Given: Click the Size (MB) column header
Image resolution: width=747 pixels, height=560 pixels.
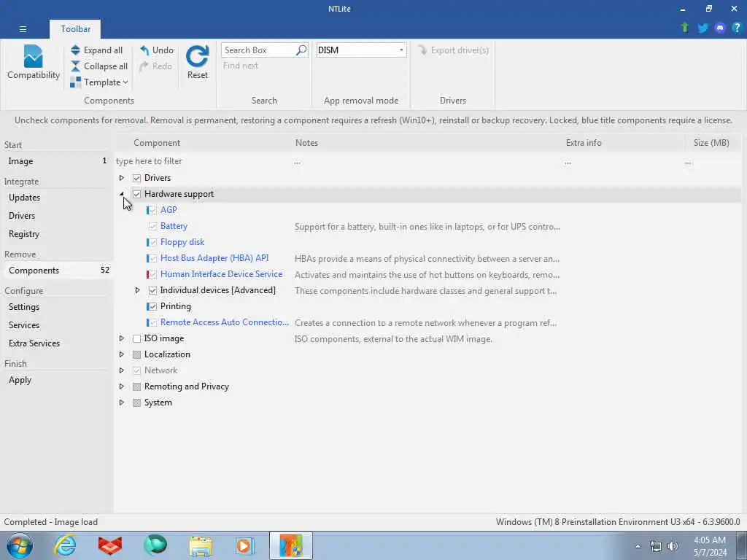Looking at the screenshot, I should 711,143.
